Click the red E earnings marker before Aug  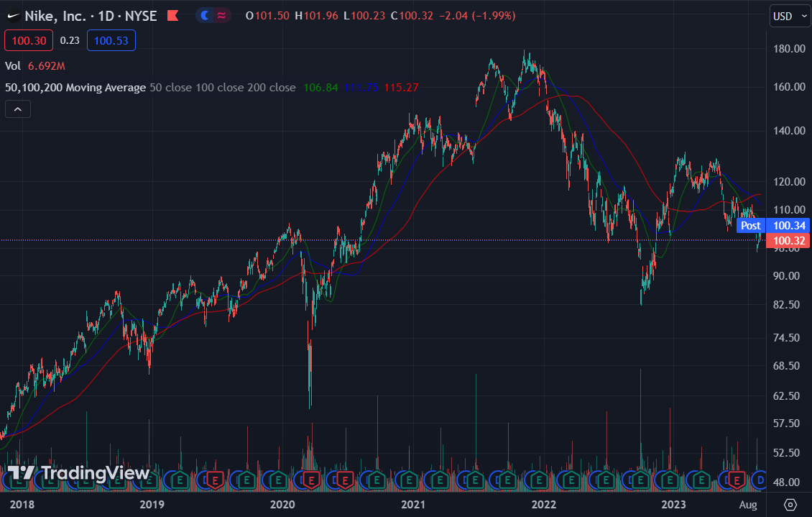pos(737,480)
